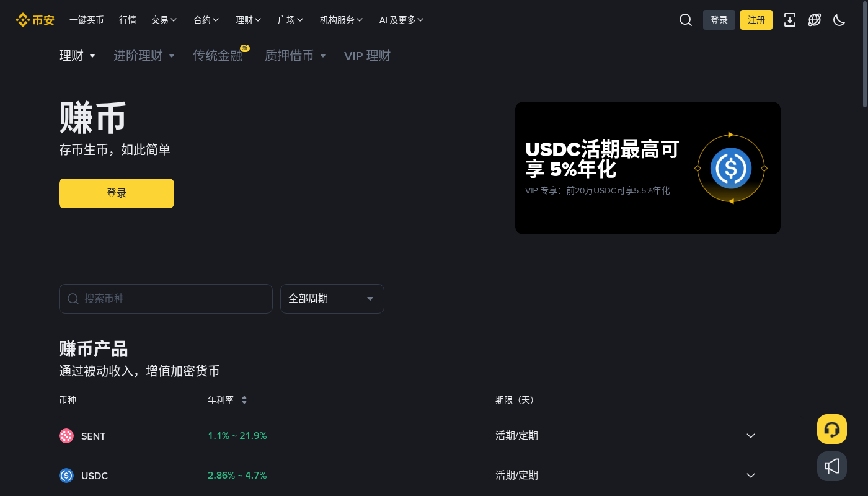Click the download app icon
Screen dimensions: 868x496
point(789,20)
